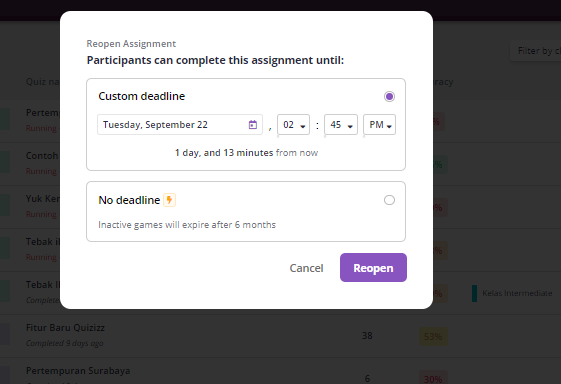This screenshot has width=561, height=384.
Task: Click the Cancel button
Action: point(306,268)
